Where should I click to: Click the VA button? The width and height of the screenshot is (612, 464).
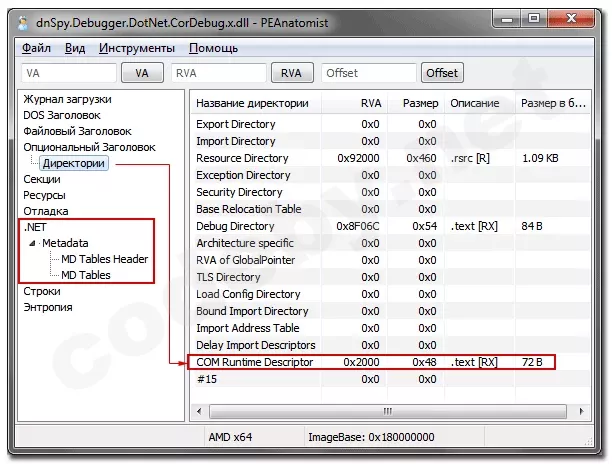coord(142,73)
